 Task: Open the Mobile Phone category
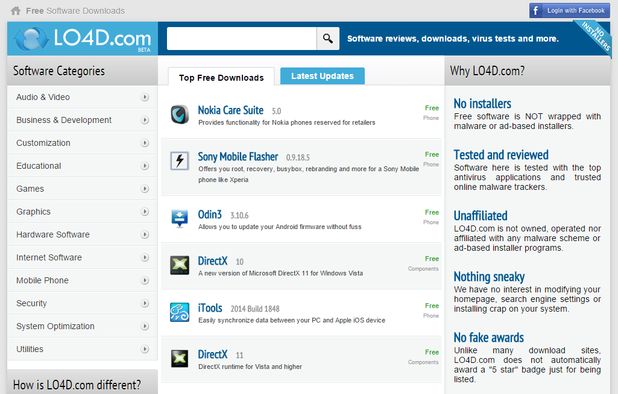pyautogui.click(x=82, y=280)
